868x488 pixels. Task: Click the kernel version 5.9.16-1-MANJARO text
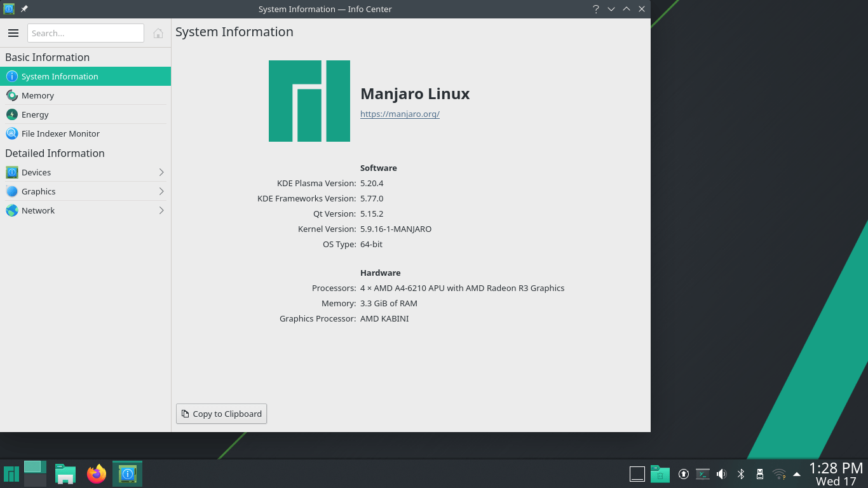tap(396, 229)
